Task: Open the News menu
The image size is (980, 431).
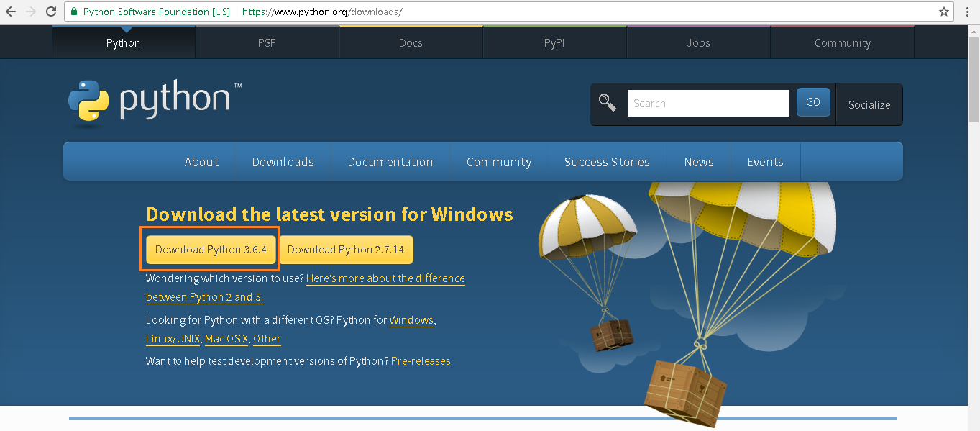Action: click(699, 162)
